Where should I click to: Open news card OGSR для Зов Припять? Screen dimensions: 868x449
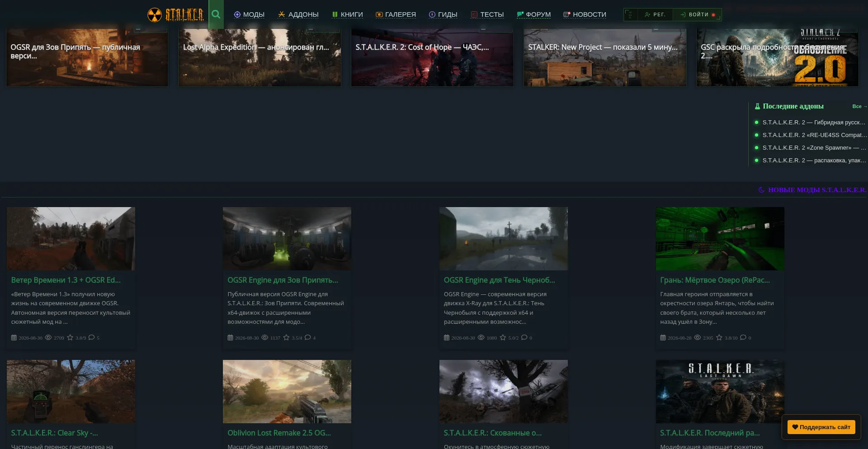[x=87, y=57]
